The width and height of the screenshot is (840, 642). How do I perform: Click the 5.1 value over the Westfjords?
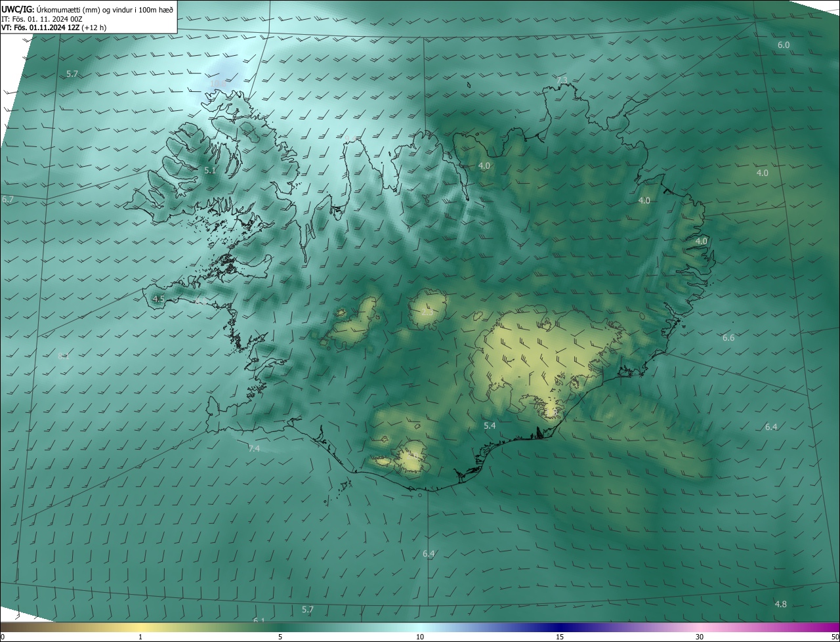pos(210,170)
